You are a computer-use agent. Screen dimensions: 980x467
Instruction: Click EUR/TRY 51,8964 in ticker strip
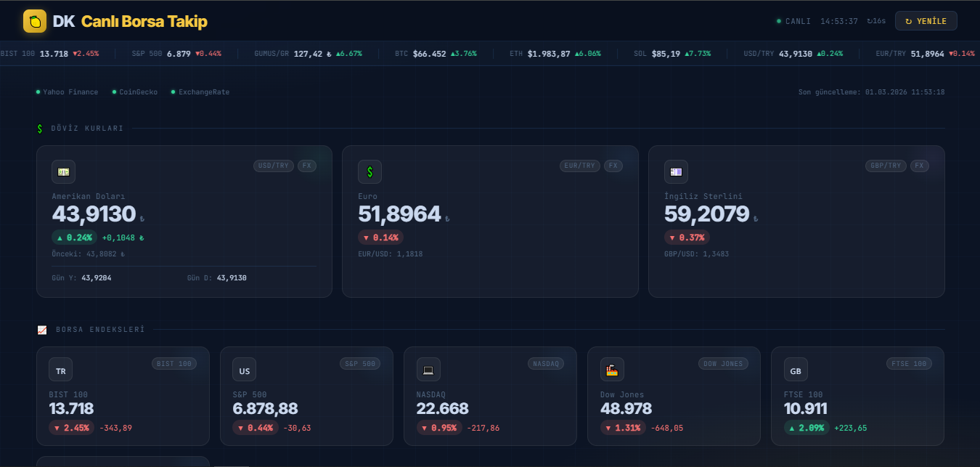925,54
